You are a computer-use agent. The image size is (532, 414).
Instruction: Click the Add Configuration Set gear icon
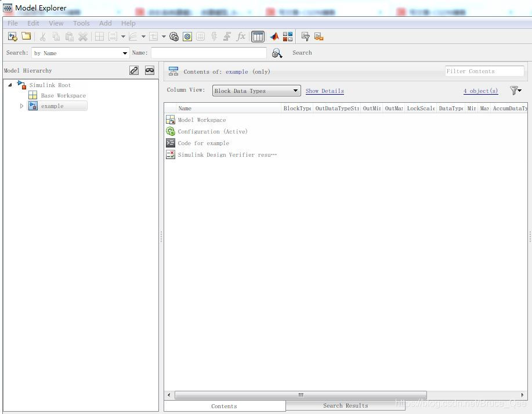pos(174,37)
